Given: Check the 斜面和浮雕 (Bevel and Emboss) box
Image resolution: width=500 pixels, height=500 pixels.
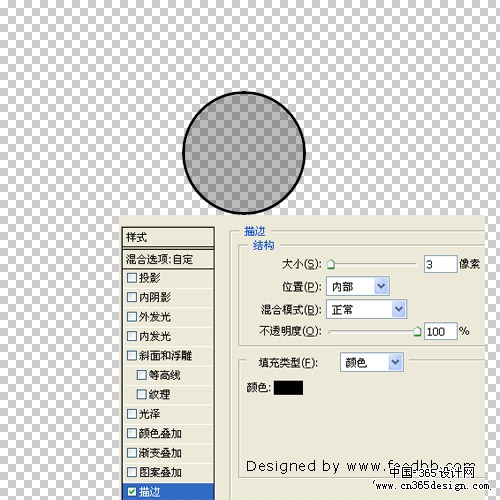Looking at the screenshot, I should pyautogui.click(x=132, y=355).
